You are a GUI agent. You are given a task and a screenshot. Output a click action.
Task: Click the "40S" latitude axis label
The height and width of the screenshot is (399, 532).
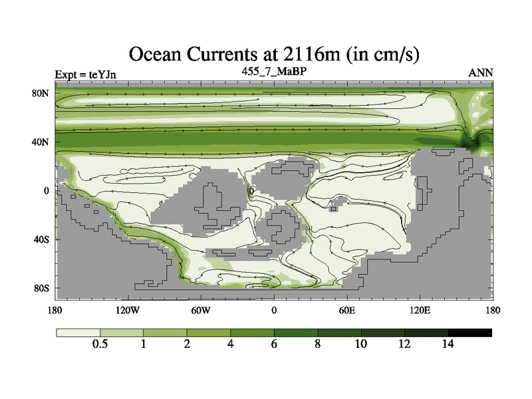[42, 239]
